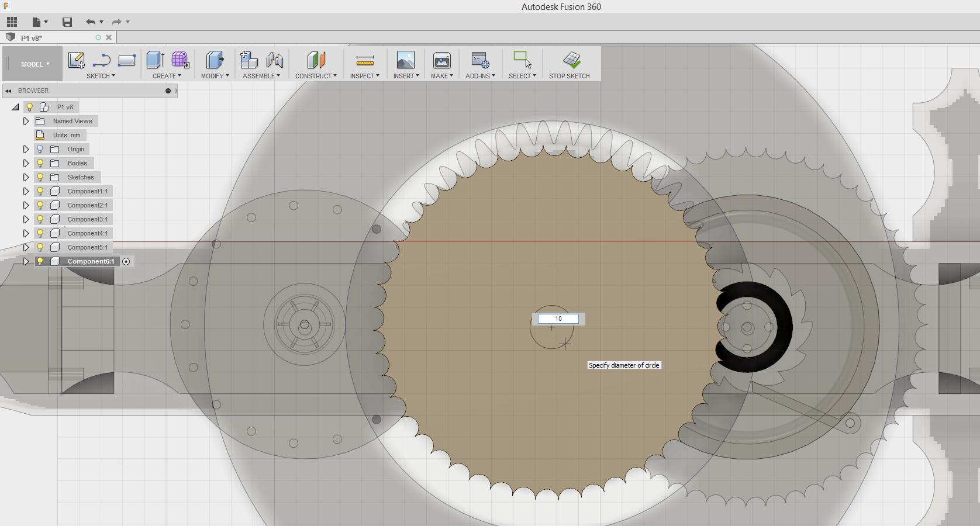Screen dimensions: 980x526
Task: Open the ADD-INS menu
Action: click(480, 76)
